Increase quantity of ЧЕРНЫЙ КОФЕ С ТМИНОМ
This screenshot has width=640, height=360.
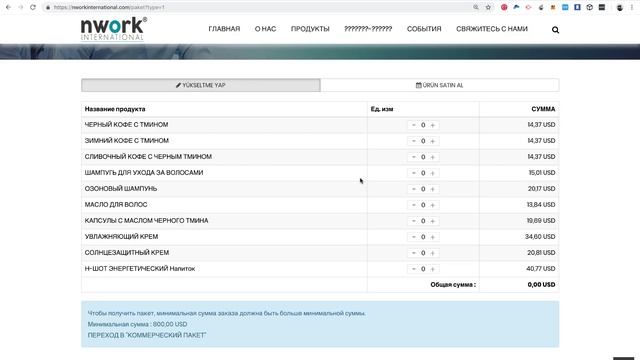pyautogui.click(x=433, y=125)
